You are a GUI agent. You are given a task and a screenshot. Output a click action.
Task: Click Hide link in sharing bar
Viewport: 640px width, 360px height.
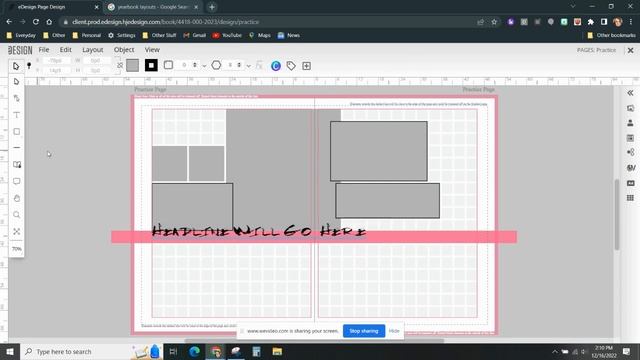pyautogui.click(x=394, y=331)
